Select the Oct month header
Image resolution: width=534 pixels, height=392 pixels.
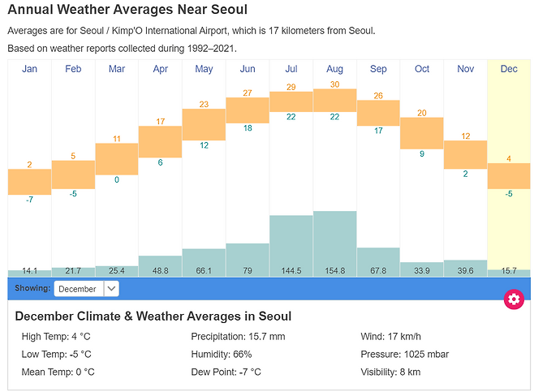tap(422, 69)
